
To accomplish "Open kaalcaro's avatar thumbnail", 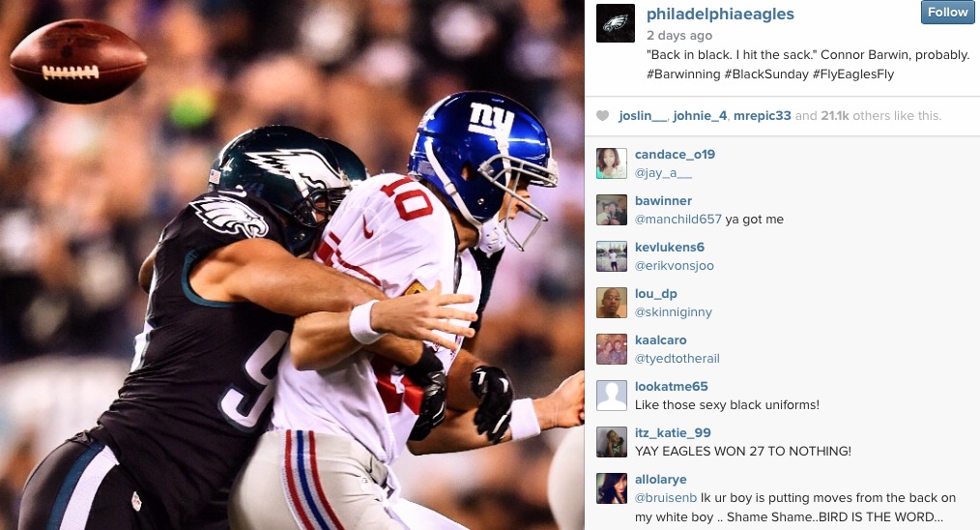I will 611,349.
